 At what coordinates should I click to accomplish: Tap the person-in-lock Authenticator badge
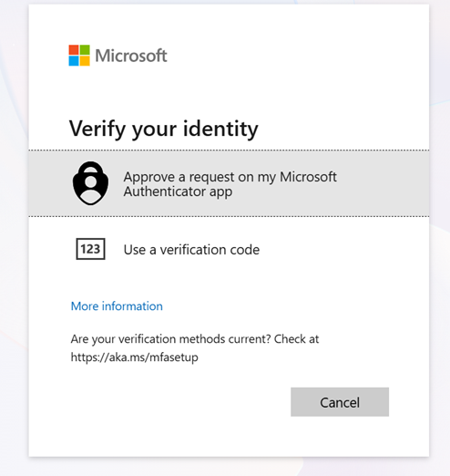[90, 183]
